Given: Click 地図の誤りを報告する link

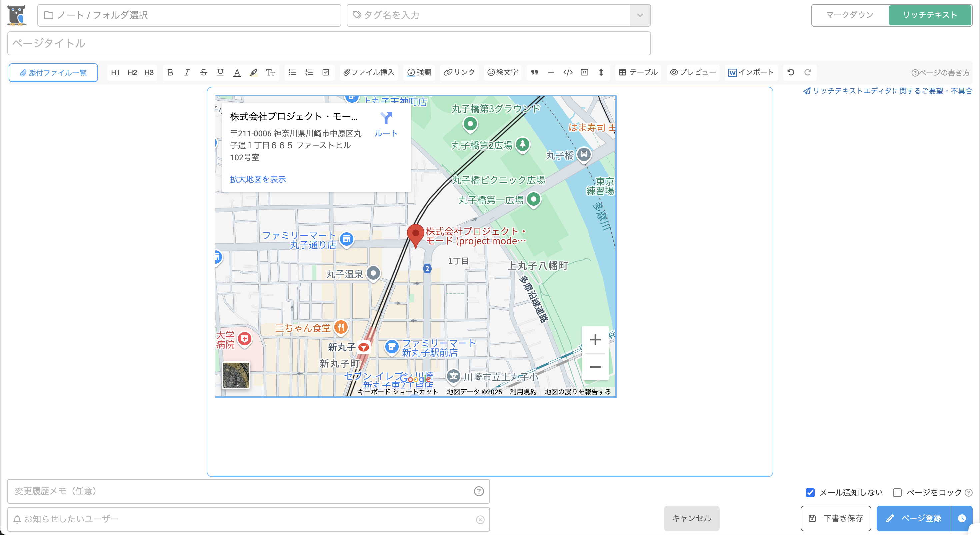Looking at the screenshot, I should tap(577, 392).
